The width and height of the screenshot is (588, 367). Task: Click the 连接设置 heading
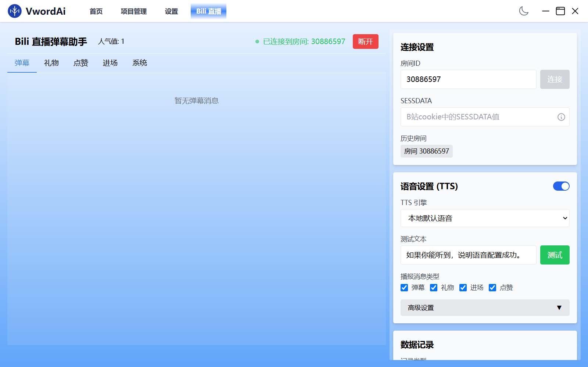[x=417, y=47]
